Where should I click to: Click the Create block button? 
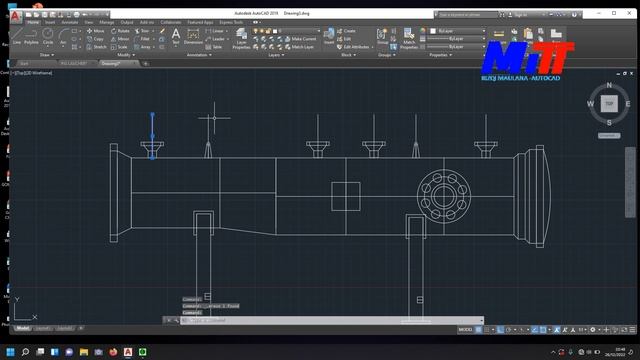347,31
